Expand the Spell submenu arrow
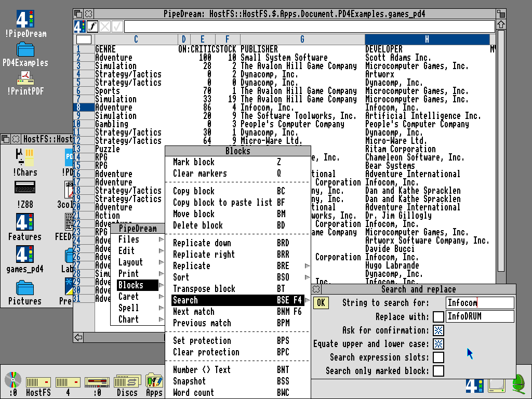The width and height of the screenshot is (532, 399). pos(161,308)
